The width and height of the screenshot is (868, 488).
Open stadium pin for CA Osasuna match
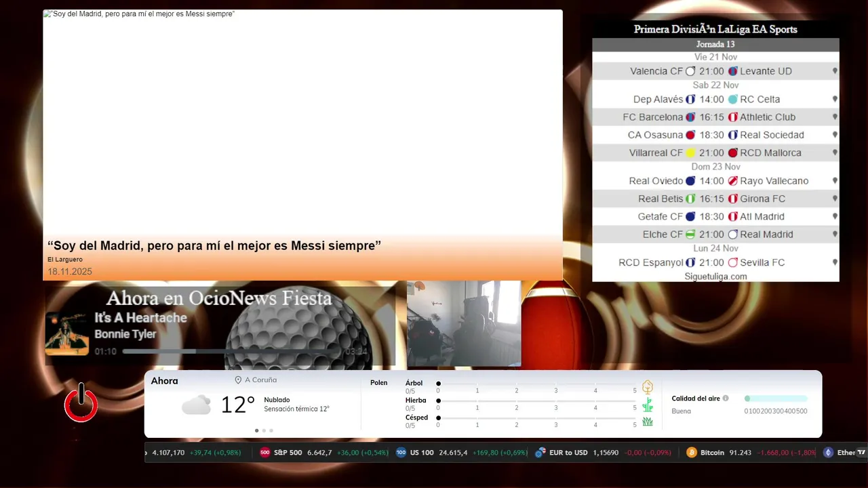835,135
